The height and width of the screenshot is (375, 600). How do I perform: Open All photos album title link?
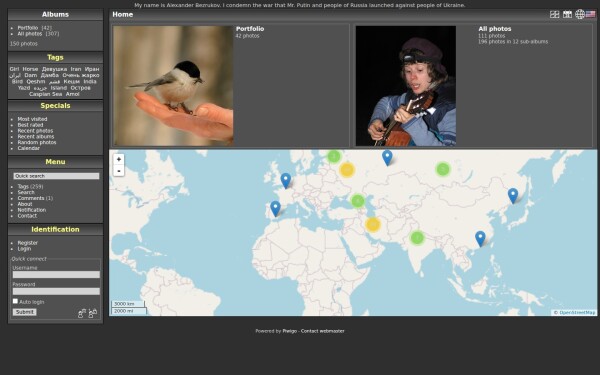(494, 29)
